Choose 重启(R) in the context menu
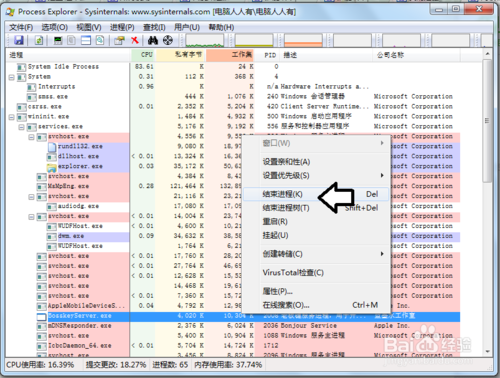This screenshot has height=378, width=500. point(316,222)
